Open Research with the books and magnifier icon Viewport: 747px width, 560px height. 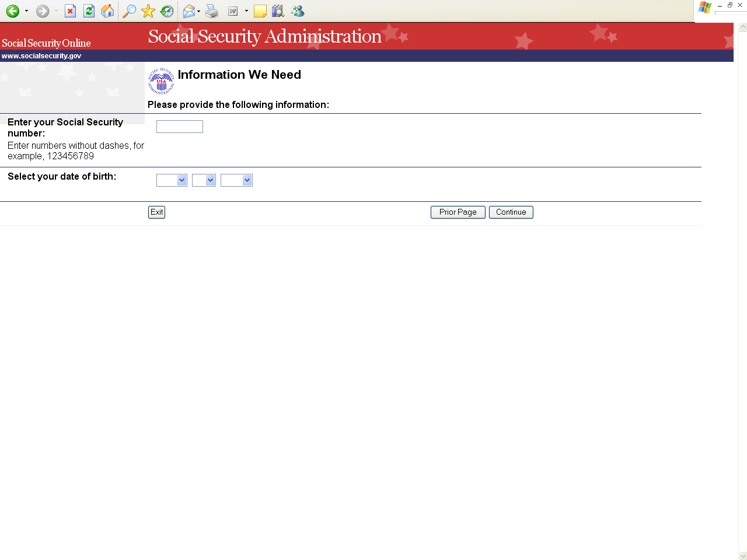click(x=278, y=11)
